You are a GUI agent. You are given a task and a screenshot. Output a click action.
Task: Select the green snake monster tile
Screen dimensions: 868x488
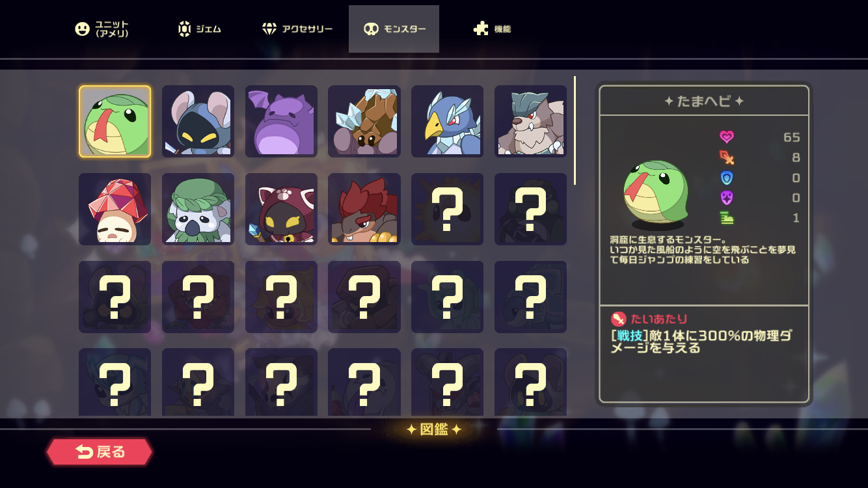115,122
